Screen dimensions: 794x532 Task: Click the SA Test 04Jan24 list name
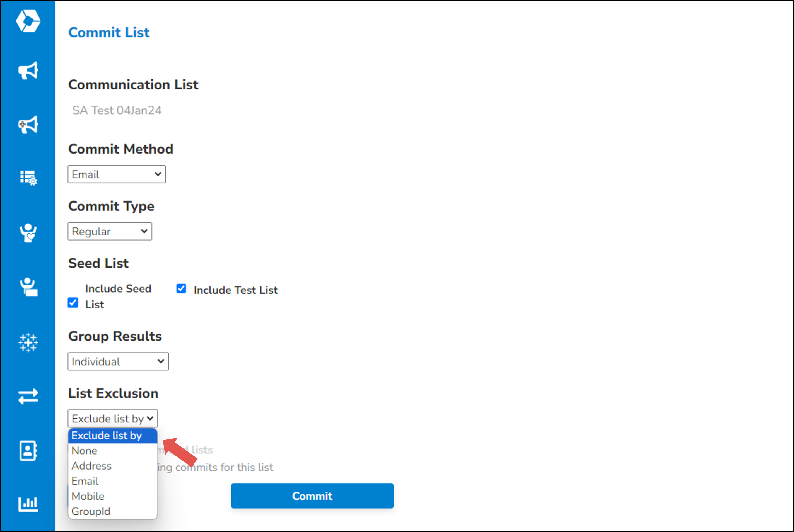[117, 111]
